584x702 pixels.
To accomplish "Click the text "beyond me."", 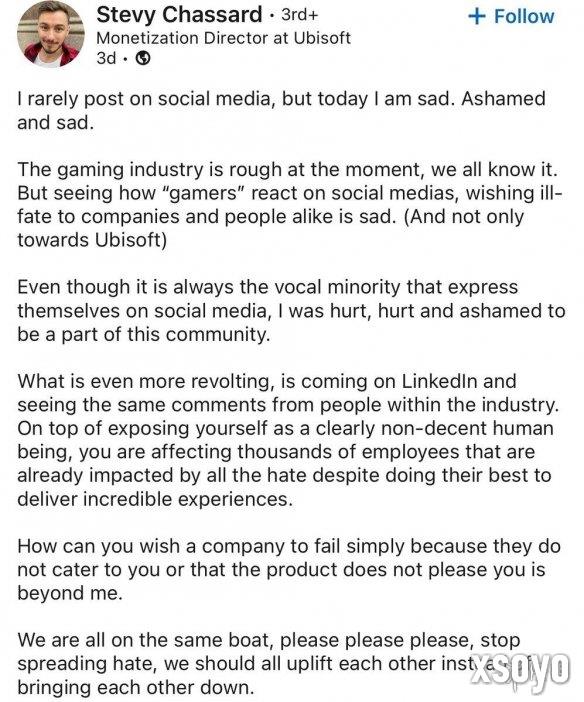I will (70, 593).
